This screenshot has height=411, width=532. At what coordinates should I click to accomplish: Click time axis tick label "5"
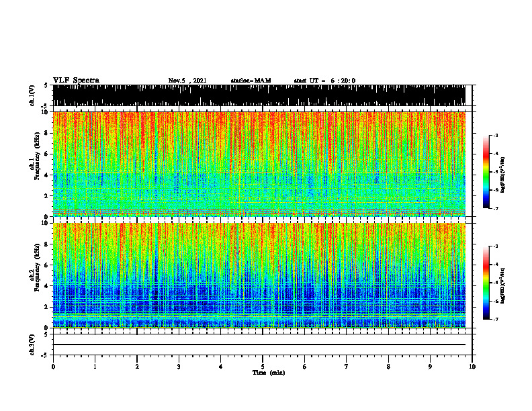pos(263,367)
